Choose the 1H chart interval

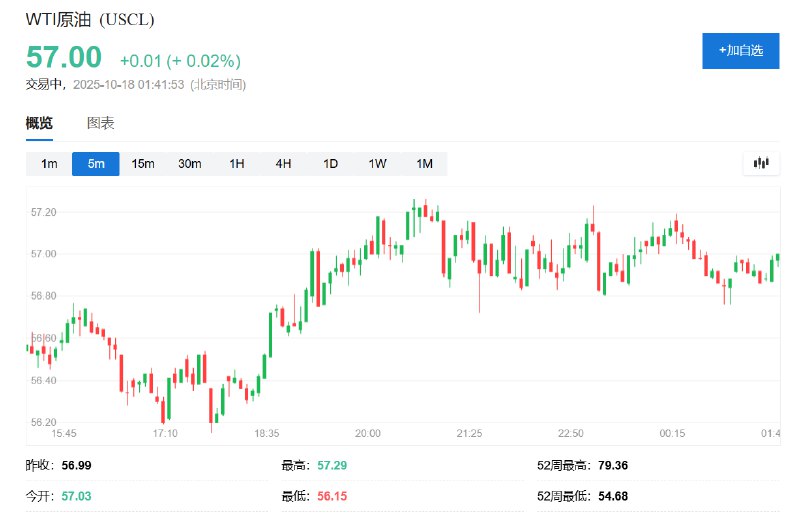[237, 164]
